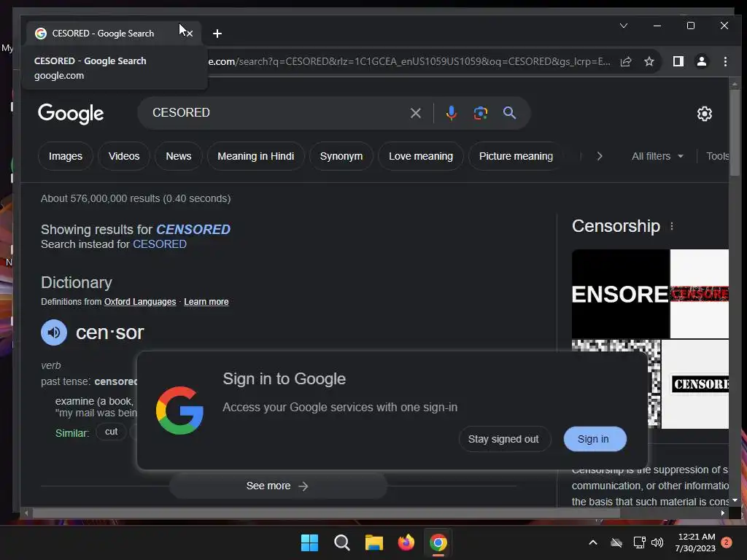Select the Synonym chip
747x560 pixels.
[341, 156]
